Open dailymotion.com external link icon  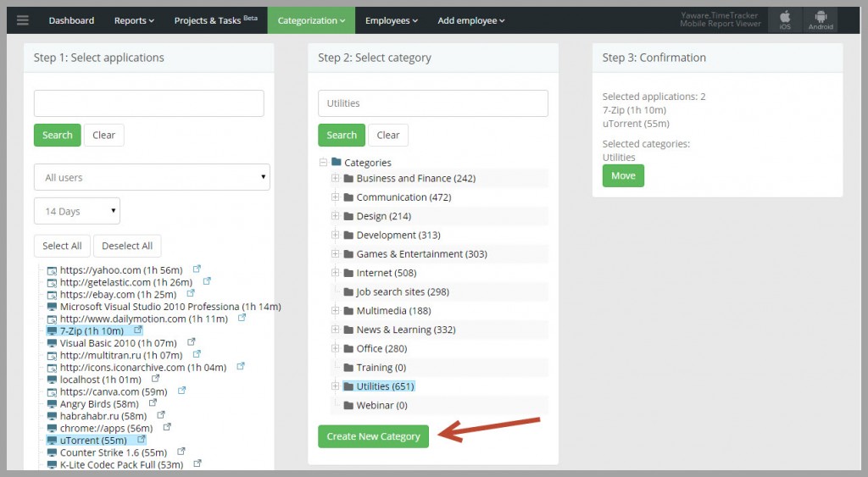tap(242, 318)
